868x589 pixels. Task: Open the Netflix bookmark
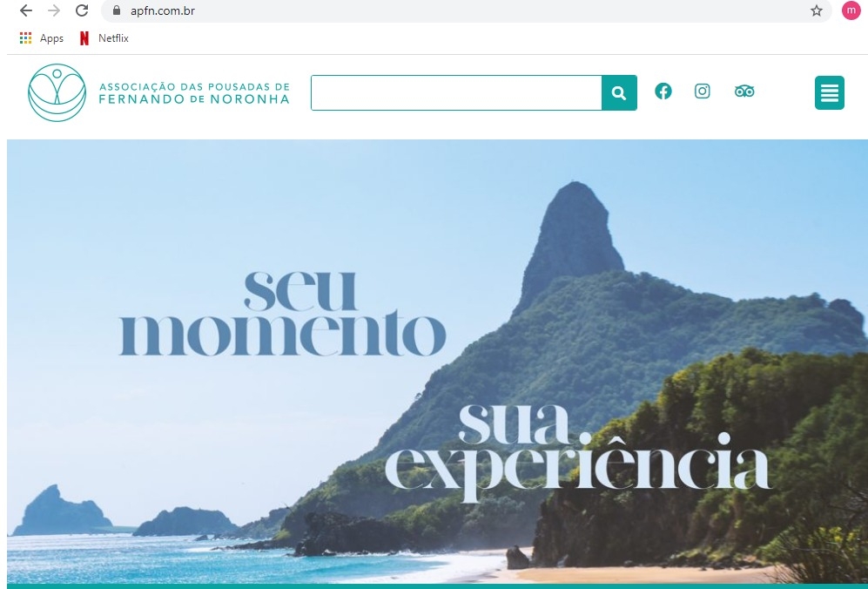point(104,38)
